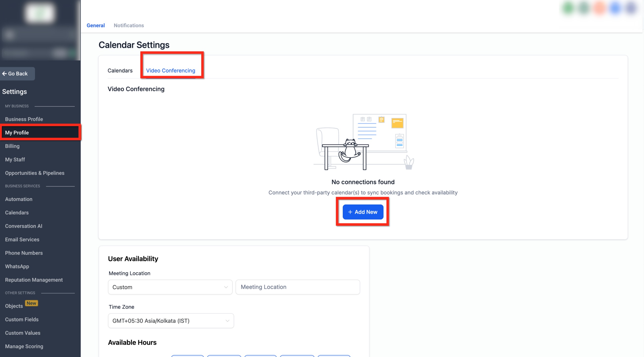Click the New badge beside Objects
The image size is (644, 357).
31,303
